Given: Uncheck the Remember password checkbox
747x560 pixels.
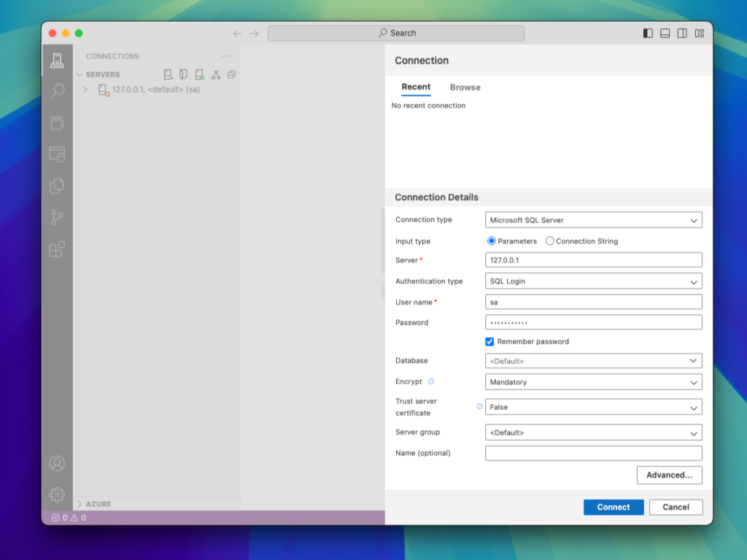Looking at the screenshot, I should [x=489, y=341].
